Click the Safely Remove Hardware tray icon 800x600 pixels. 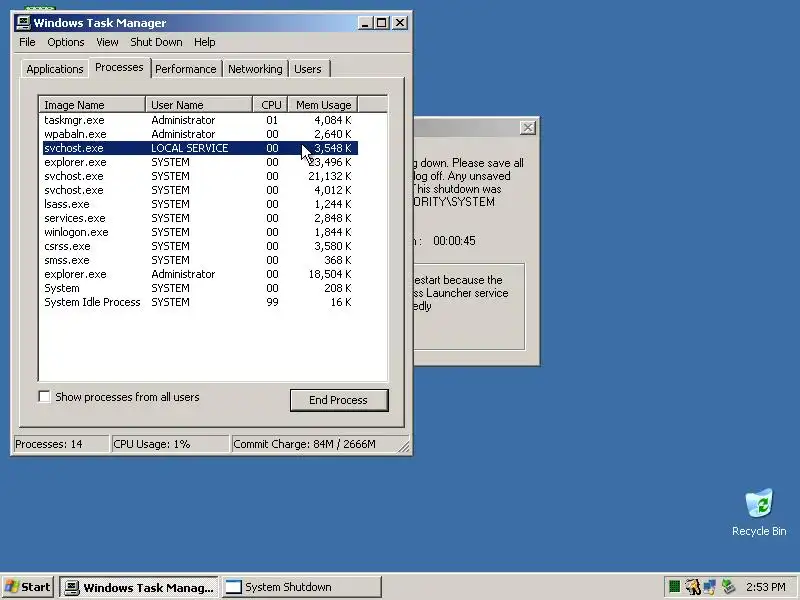click(728, 587)
